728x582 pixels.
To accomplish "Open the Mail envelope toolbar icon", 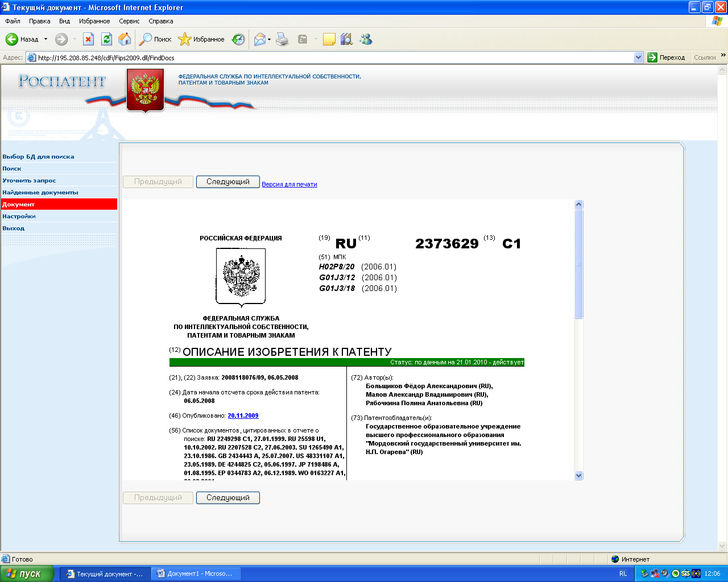I will click(x=260, y=39).
